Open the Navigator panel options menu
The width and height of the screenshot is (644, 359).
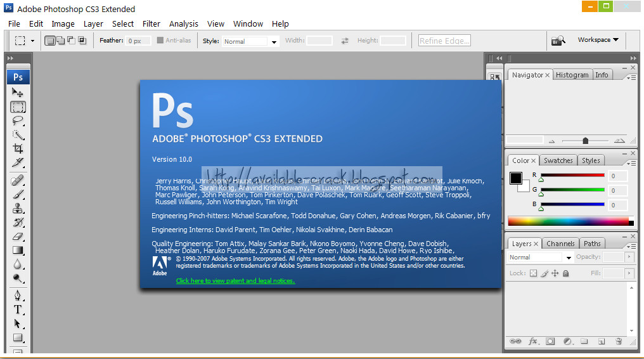(631, 77)
